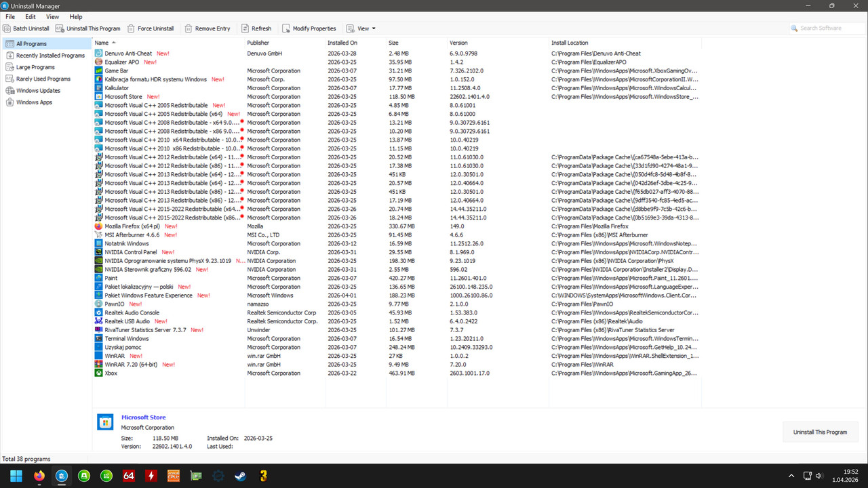Image resolution: width=868 pixels, height=488 pixels.
Task: Click the PawnIO row icon
Action: tap(99, 304)
